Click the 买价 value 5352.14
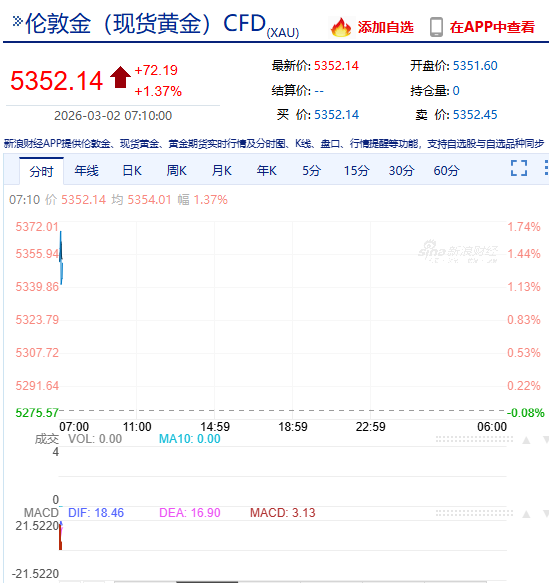549x583 pixels. coord(336,115)
